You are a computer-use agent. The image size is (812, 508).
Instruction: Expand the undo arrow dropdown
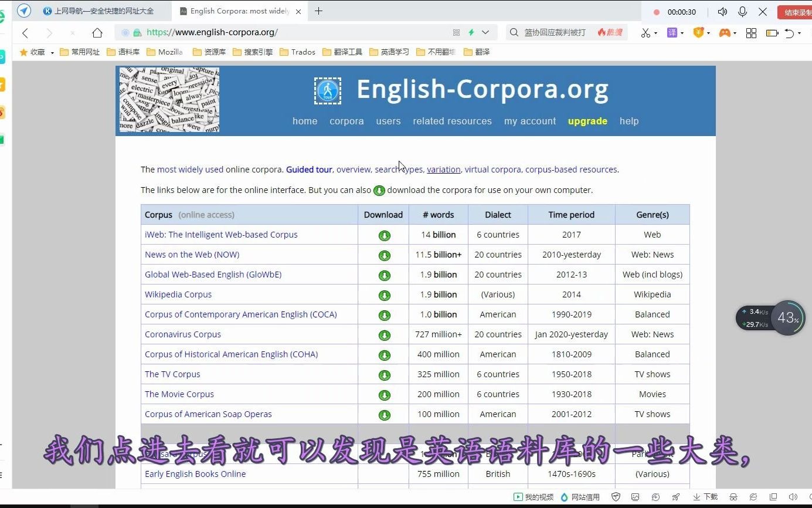point(799,33)
